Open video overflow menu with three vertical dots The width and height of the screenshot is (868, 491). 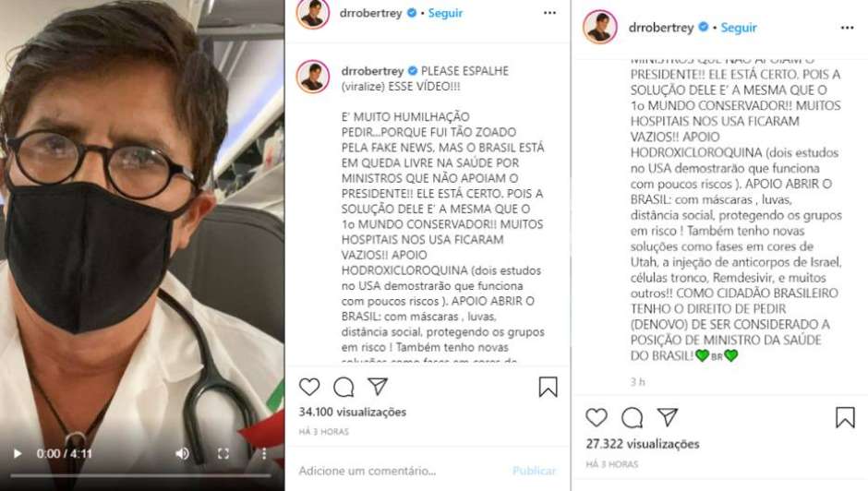tap(264, 454)
